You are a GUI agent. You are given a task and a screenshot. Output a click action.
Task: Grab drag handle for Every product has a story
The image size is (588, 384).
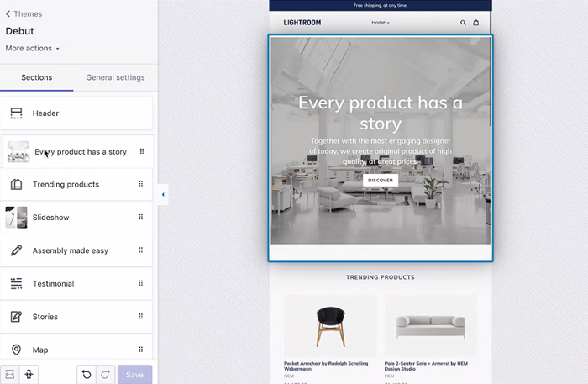(142, 151)
